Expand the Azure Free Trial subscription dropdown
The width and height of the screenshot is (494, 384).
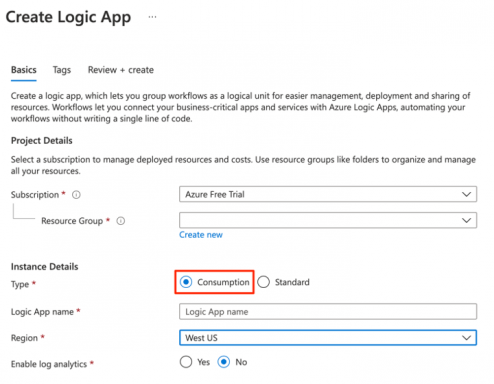coord(328,194)
